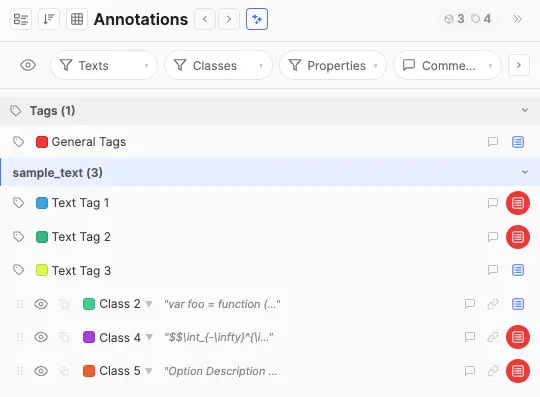Image resolution: width=540 pixels, height=397 pixels.
Task: Open properties of Text Tag 3
Action: click(518, 270)
